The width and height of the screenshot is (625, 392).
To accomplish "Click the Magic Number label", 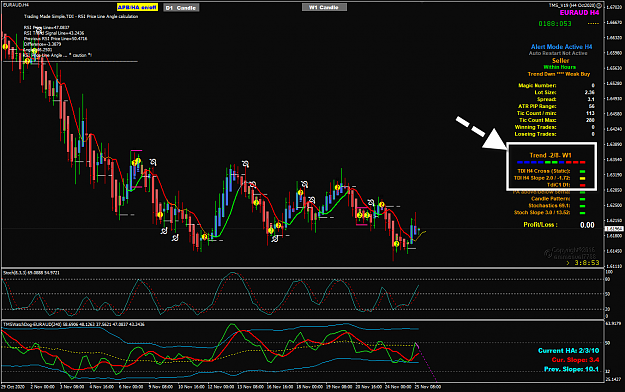I will pyautogui.click(x=537, y=85).
